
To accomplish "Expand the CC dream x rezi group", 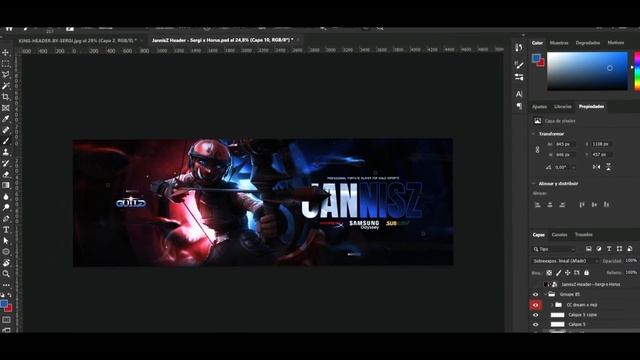I will coord(552,305).
